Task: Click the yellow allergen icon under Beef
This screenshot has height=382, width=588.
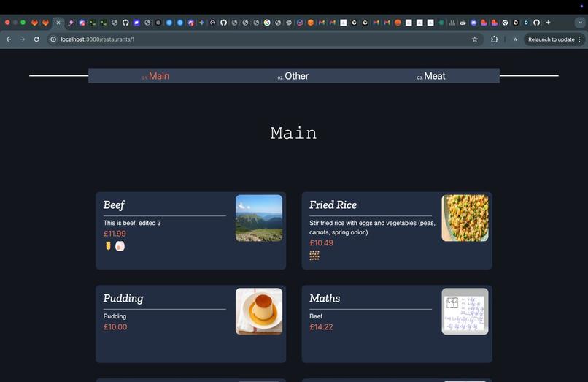Action: pos(108,246)
